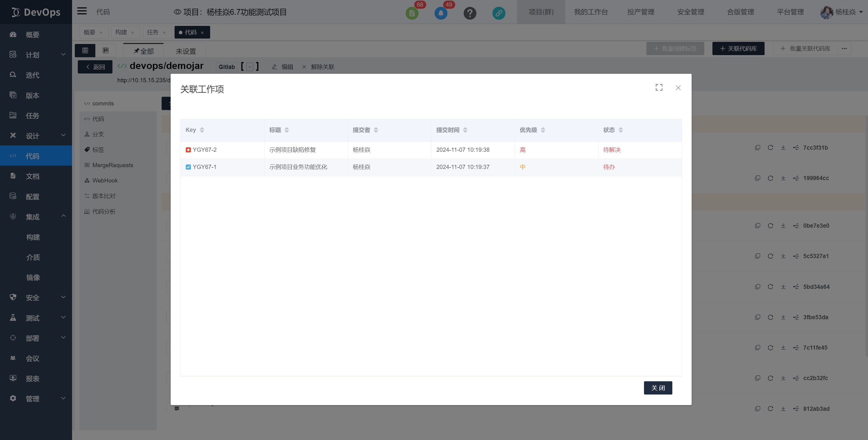The width and height of the screenshot is (868, 440).
Task: Click the YGY67-2 red defect type icon
Action: coord(188,150)
